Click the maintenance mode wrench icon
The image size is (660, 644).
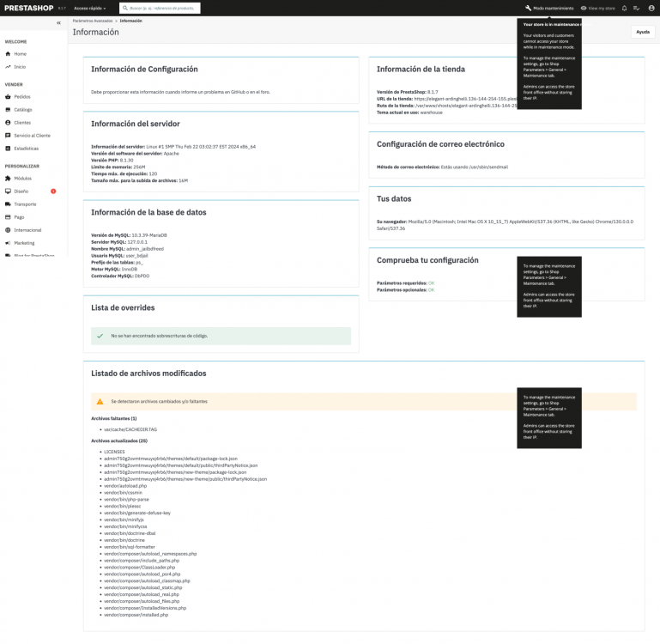[x=528, y=8]
